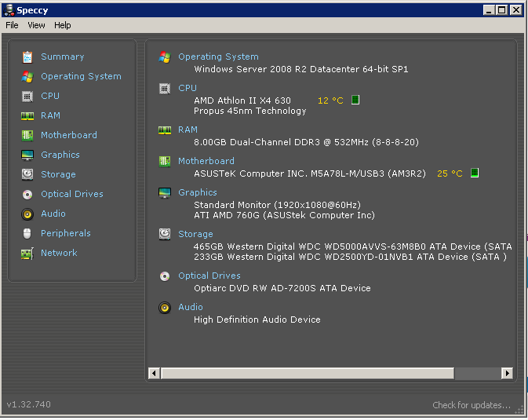
Task: Click the motherboard temperature 25 °C value
Action: pyautogui.click(x=450, y=173)
